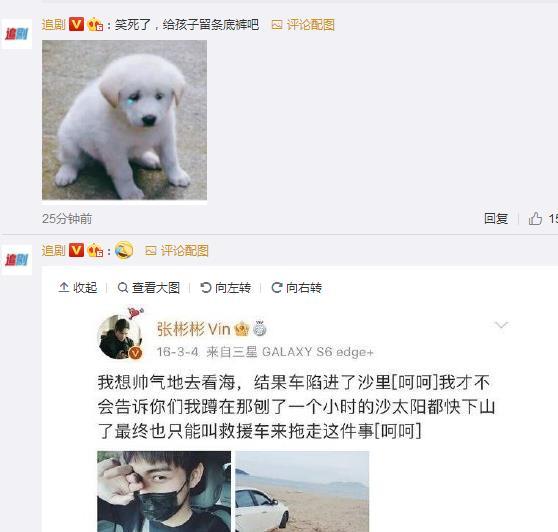Click the membership badge icon on second comment
Viewport: 558px width, 532px height.
coord(95,251)
